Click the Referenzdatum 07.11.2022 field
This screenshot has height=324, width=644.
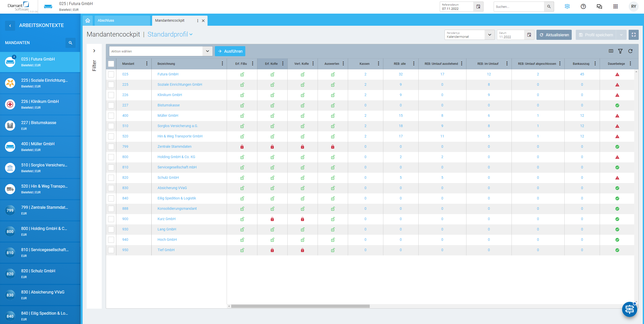[457, 7]
